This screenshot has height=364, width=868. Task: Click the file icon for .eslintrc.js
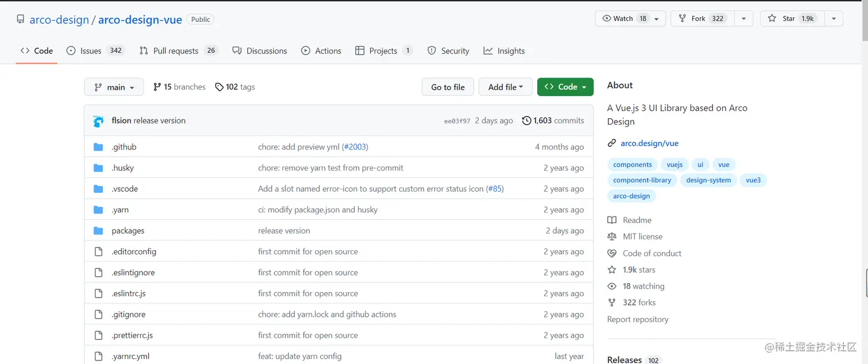pyautogui.click(x=98, y=293)
